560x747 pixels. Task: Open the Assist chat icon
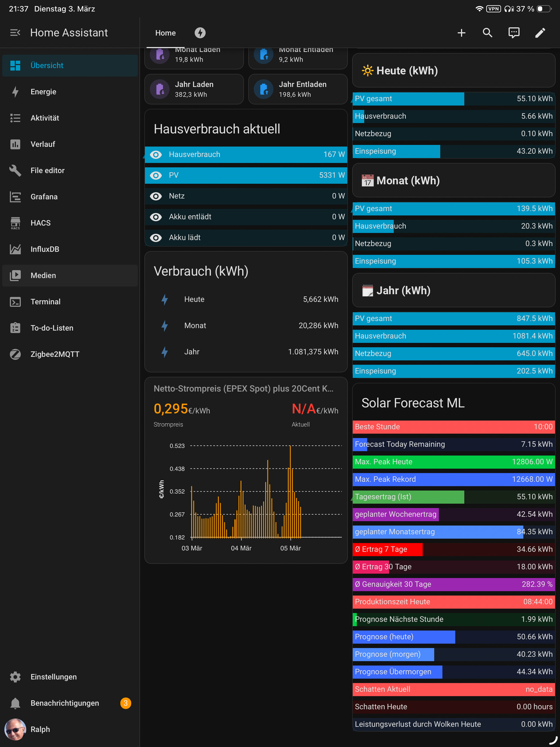tap(514, 33)
